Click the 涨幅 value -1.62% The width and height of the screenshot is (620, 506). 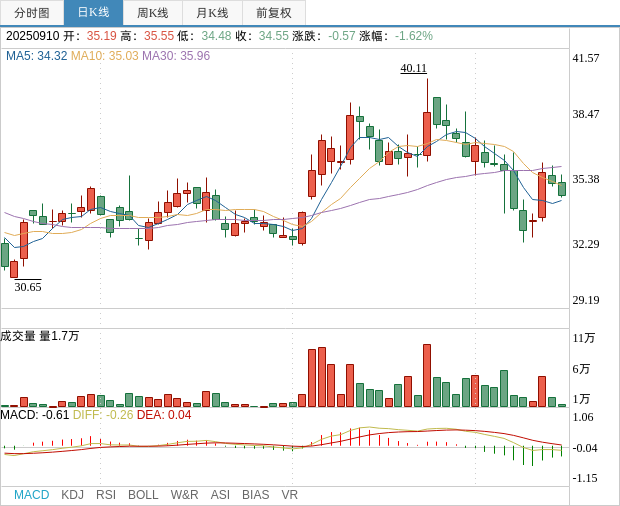[414, 36]
